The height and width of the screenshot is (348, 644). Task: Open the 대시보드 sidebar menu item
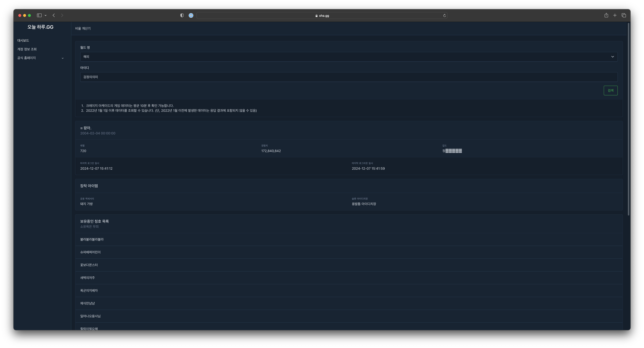pos(23,41)
